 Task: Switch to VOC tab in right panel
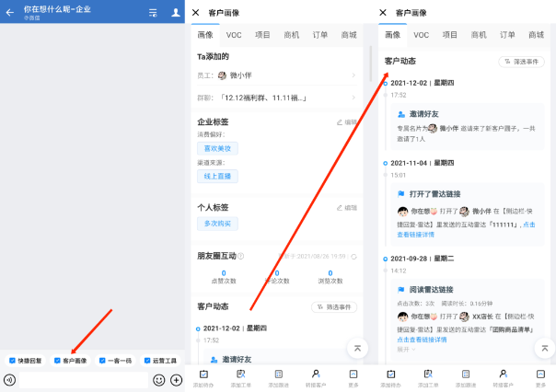[x=422, y=35]
